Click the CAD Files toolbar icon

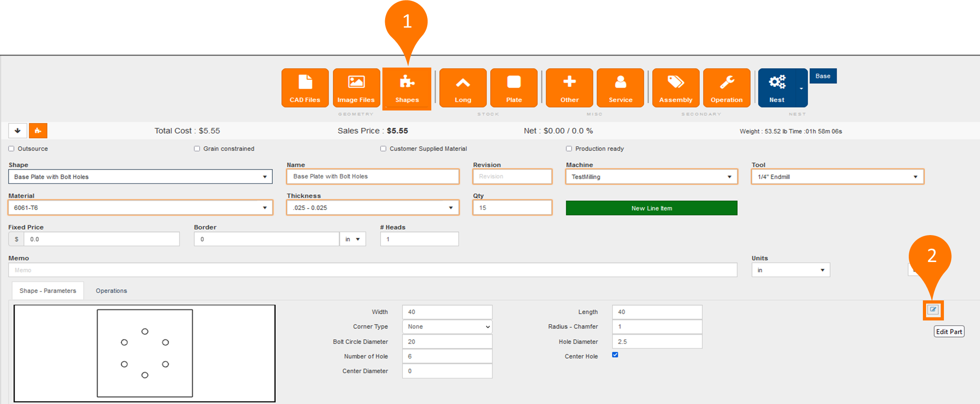[x=305, y=88]
